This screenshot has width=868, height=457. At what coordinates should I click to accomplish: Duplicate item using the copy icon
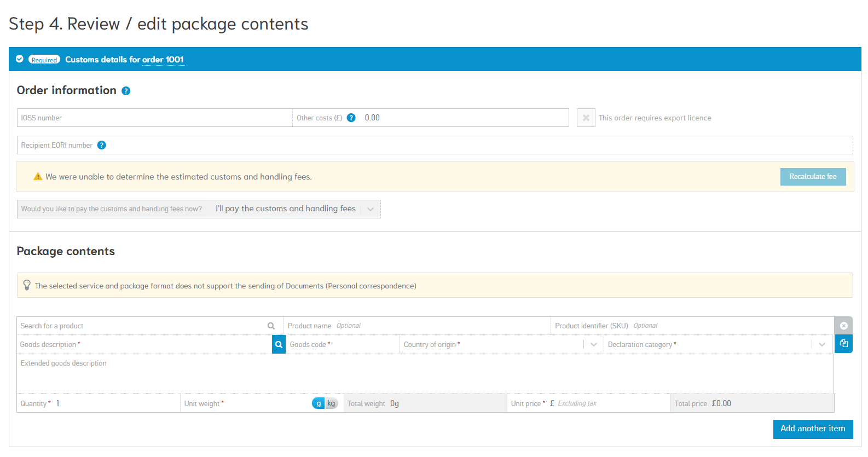(x=843, y=344)
